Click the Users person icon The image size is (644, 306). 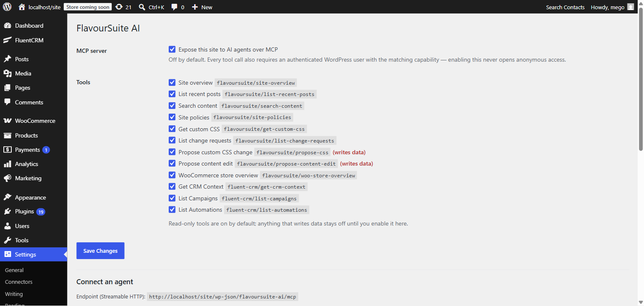[8, 226]
